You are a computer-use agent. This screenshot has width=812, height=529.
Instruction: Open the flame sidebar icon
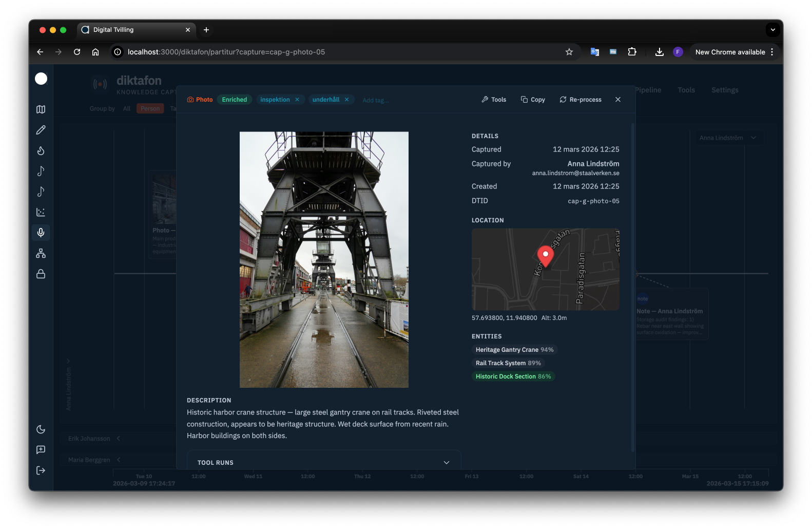pos(41,150)
